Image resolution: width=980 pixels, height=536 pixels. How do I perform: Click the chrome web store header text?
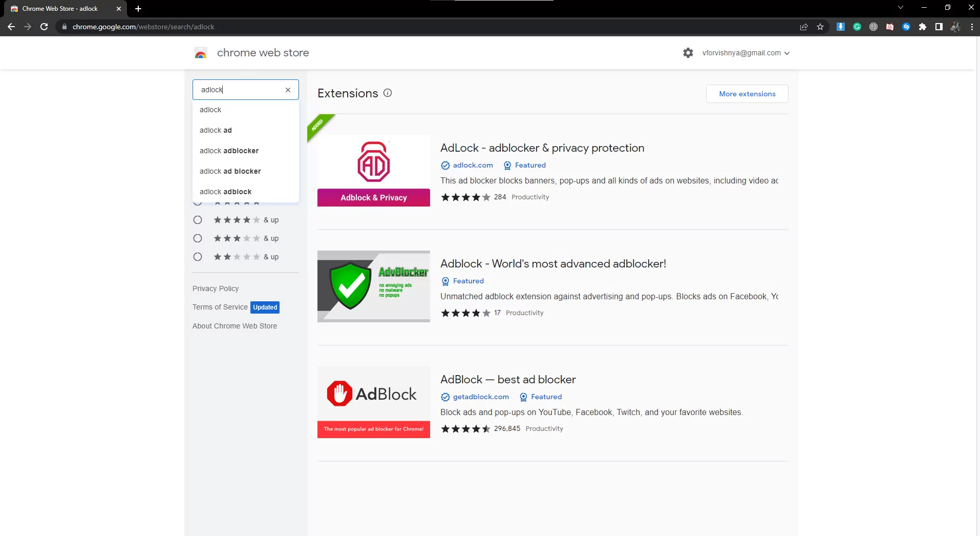pyautogui.click(x=263, y=53)
